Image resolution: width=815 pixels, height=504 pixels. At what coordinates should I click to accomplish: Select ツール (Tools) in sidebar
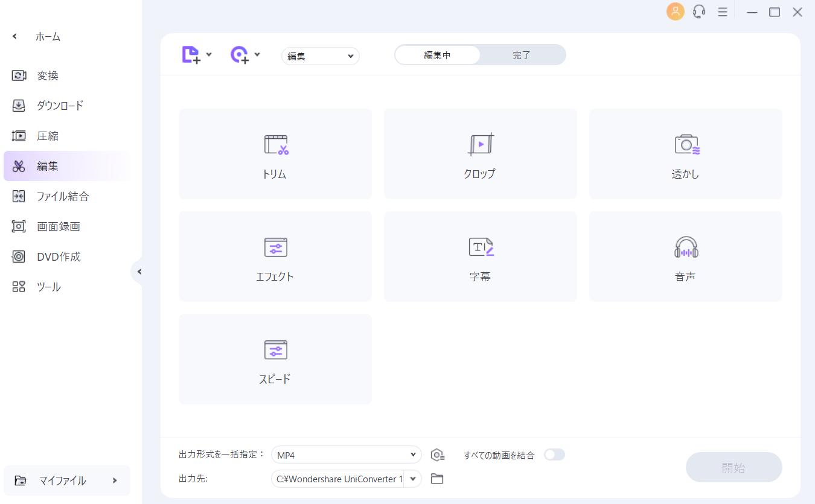pyautogui.click(x=66, y=287)
